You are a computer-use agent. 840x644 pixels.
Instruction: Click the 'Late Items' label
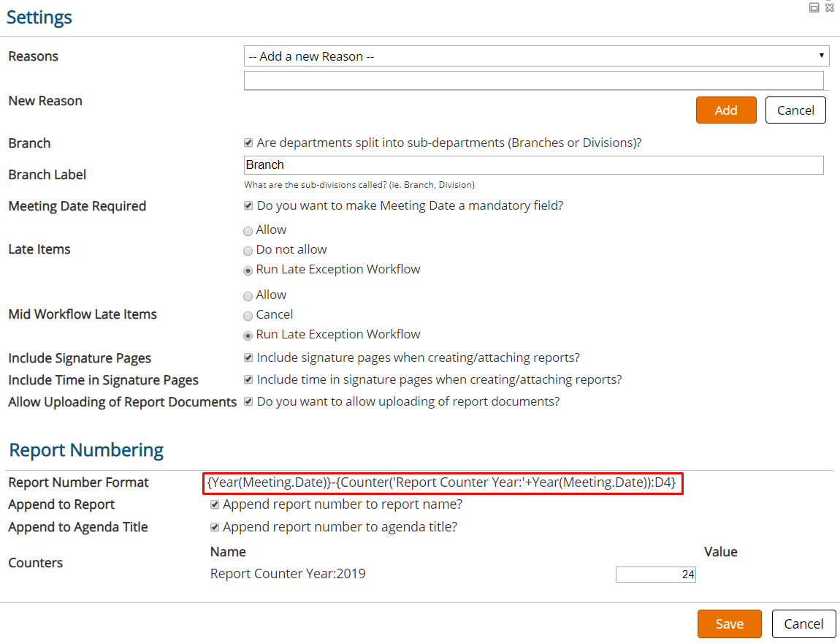[x=39, y=249]
